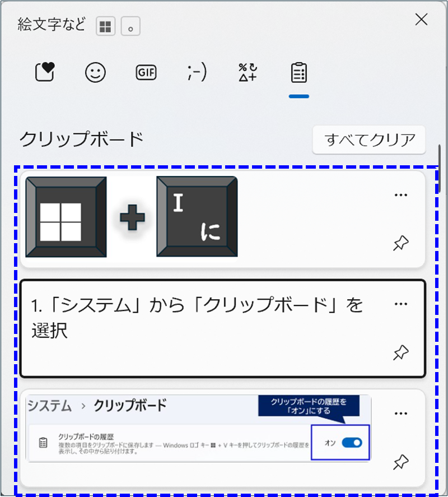Open more options for the Windows+I image item

pos(400,195)
